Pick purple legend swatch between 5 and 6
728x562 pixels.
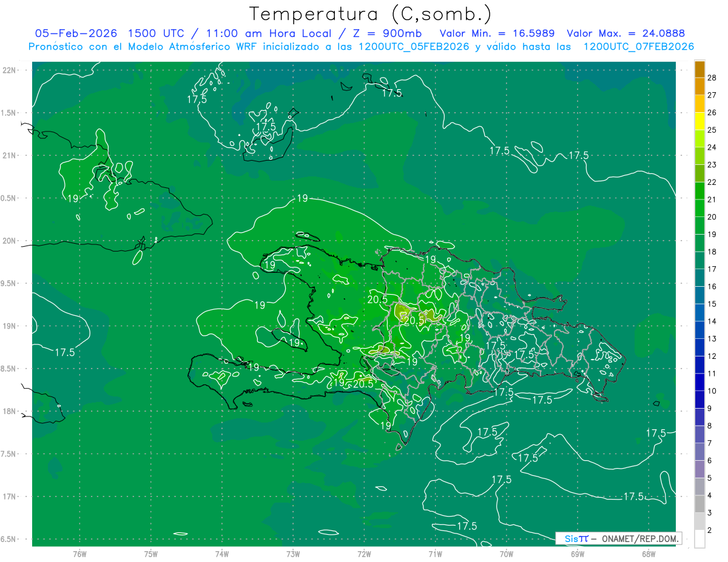(x=699, y=469)
